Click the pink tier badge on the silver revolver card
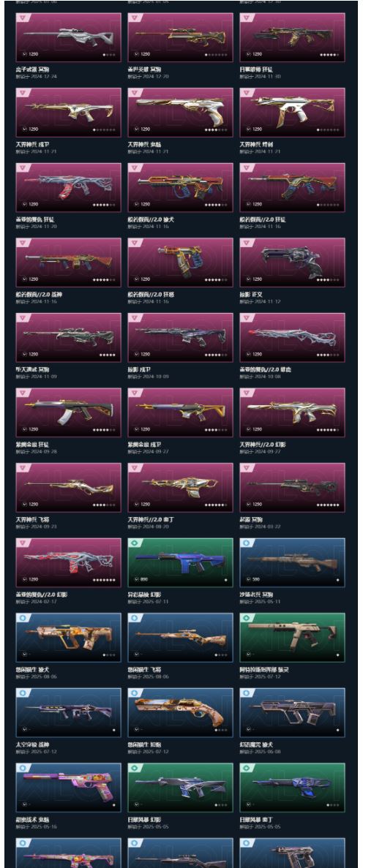Viewport: 374px width, 868px height. 246,243
